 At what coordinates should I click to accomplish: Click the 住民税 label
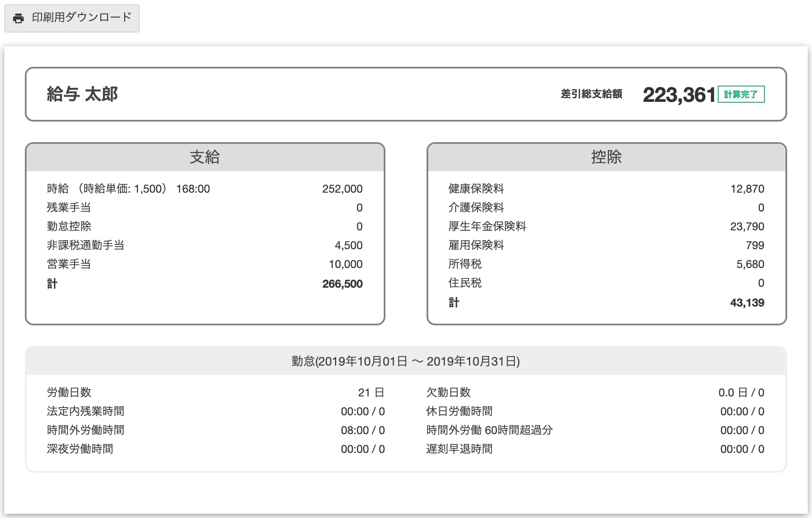(x=465, y=283)
